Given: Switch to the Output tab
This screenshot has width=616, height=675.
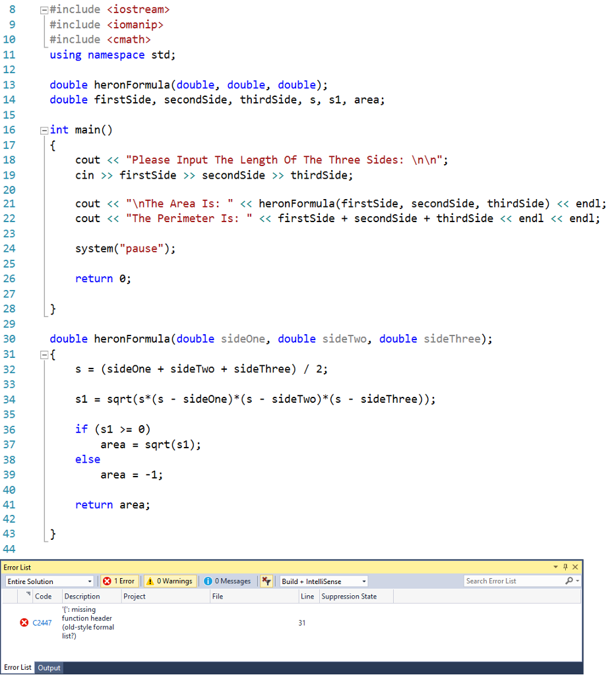Looking at the screenshot, I should 49,667.
